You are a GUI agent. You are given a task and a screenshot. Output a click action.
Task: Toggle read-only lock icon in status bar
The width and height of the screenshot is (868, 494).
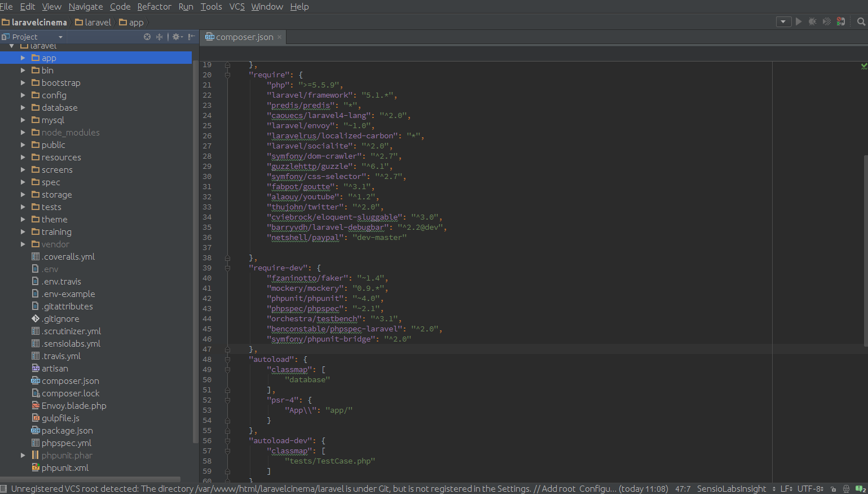tap(834, 489)
